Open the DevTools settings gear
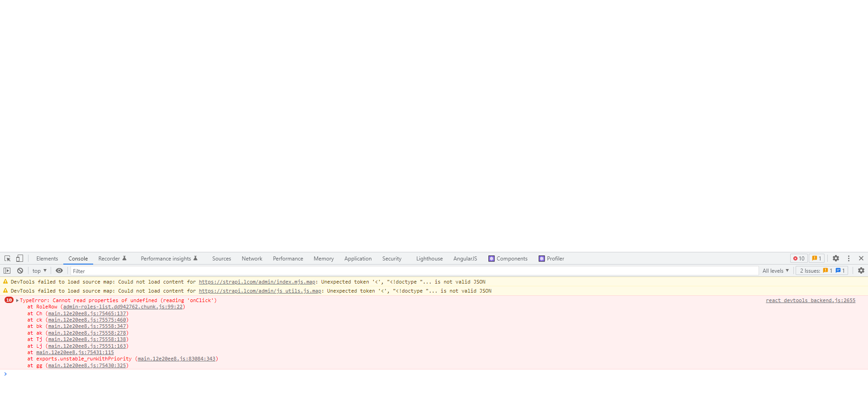The image size is (868, 407). click(x=835, y=258)
